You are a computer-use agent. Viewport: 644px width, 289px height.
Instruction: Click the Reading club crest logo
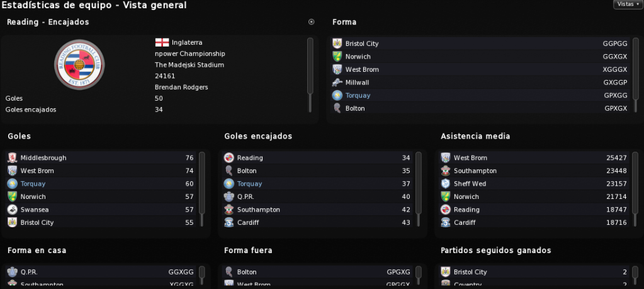click(80, 64)
